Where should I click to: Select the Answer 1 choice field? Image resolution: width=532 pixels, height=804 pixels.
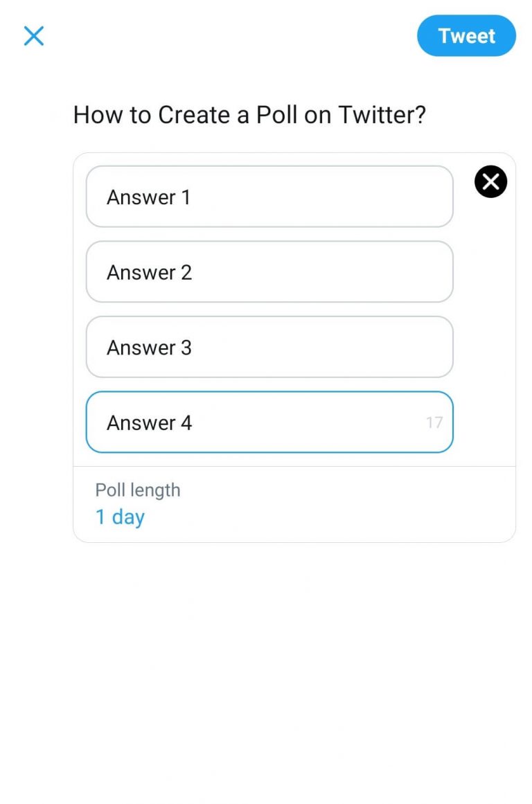pos(269,197)
